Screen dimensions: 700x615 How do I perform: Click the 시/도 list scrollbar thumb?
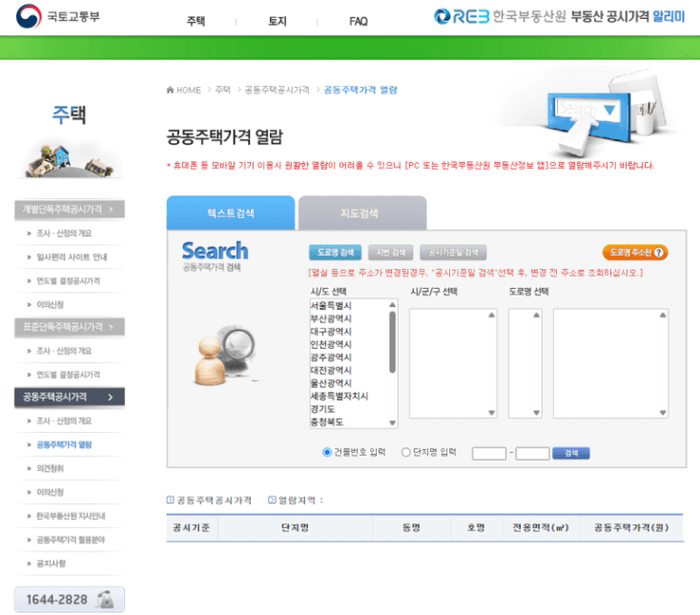pos(392,342)
